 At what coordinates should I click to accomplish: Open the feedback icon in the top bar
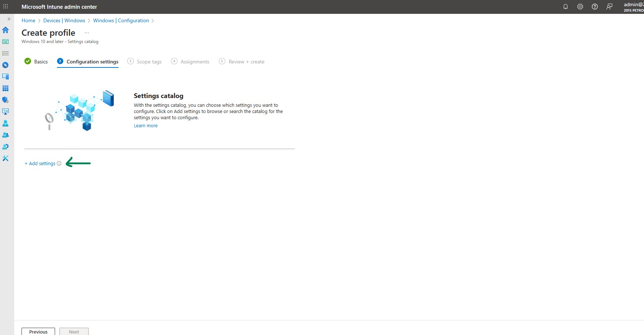[609, 7]
